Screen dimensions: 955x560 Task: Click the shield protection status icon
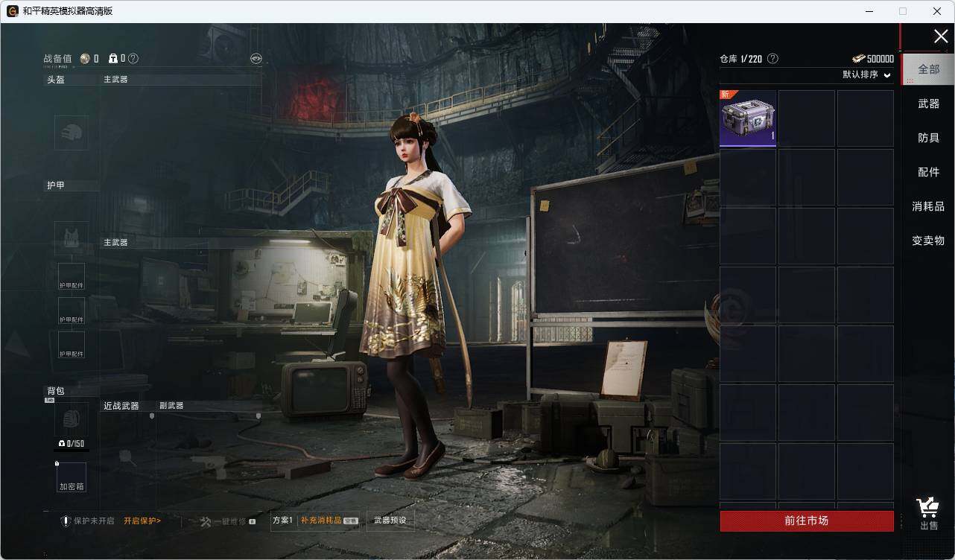(x=66, y=521)
